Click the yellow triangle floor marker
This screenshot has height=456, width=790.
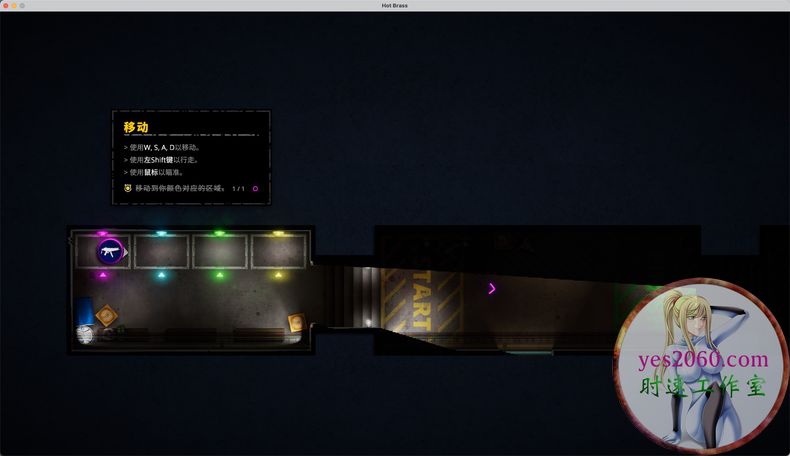tap(278, 274)
